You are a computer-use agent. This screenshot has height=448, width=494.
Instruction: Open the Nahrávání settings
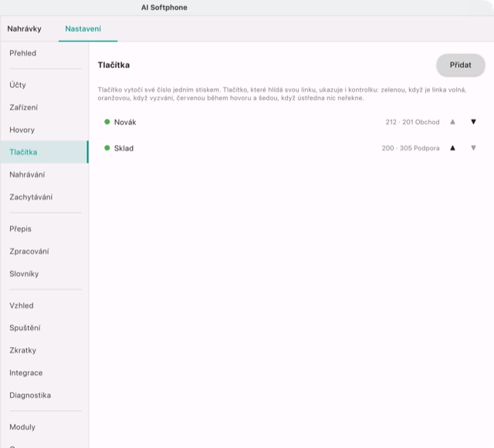point(44,174)
